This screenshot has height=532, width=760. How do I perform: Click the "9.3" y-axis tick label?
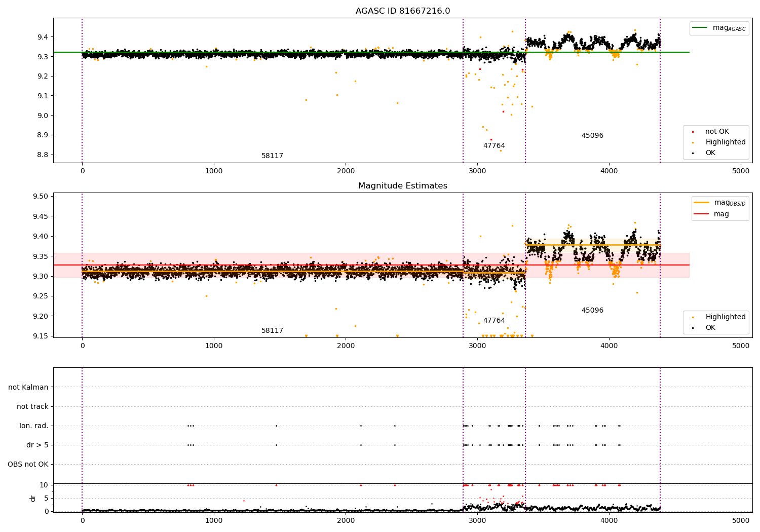(43, 57)
